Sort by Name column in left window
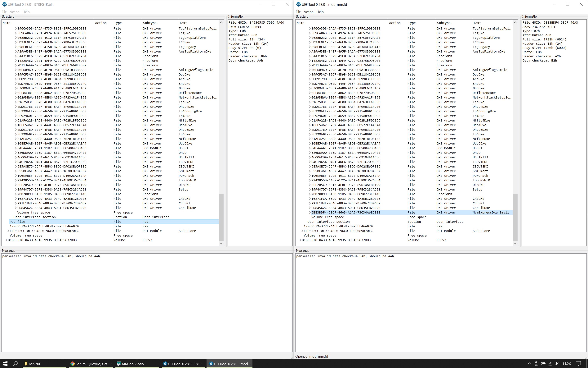588x368 pixels. pos(48,23)
